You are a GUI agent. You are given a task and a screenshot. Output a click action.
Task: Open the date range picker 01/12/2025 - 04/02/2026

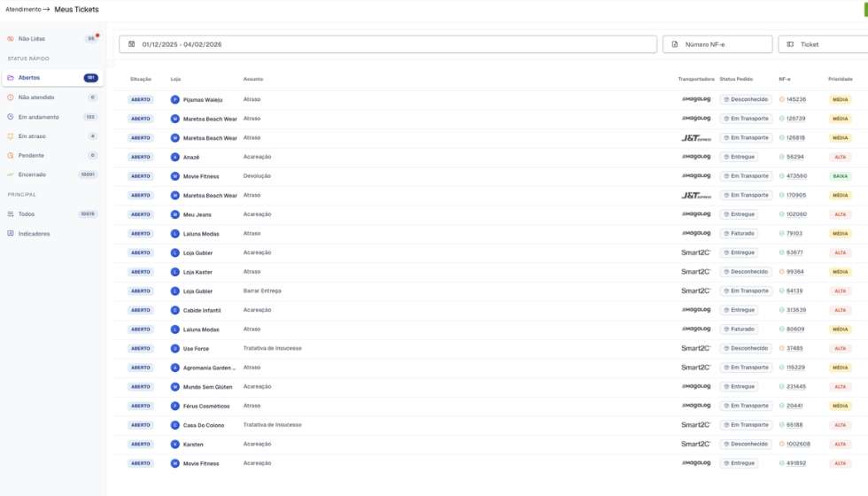point(388,44)
